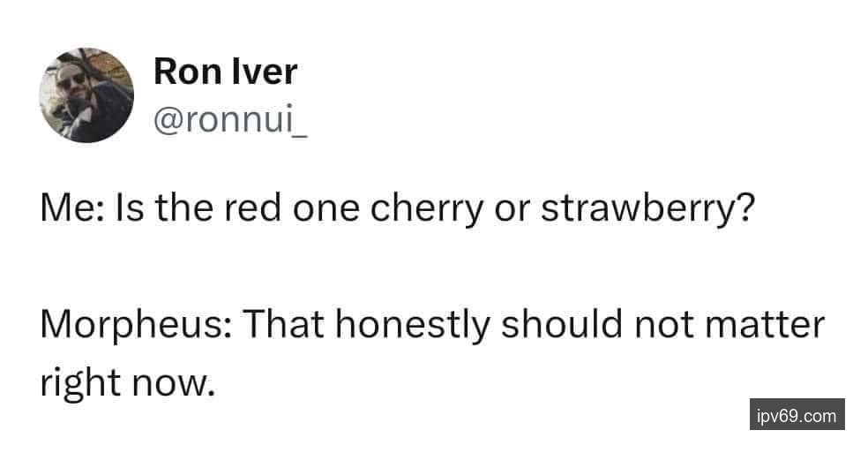Select the words "right now."
This screenshot has width=868, height=453.
127,383
